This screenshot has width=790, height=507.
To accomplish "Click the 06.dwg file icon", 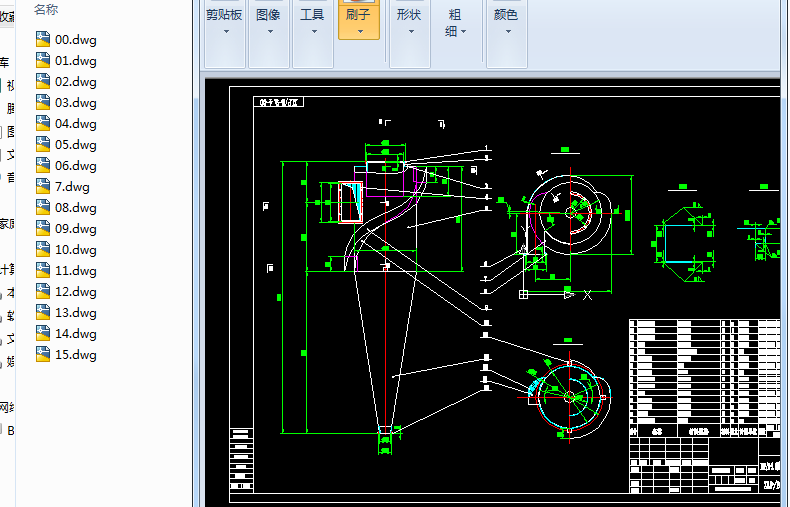I will (43, 165).
